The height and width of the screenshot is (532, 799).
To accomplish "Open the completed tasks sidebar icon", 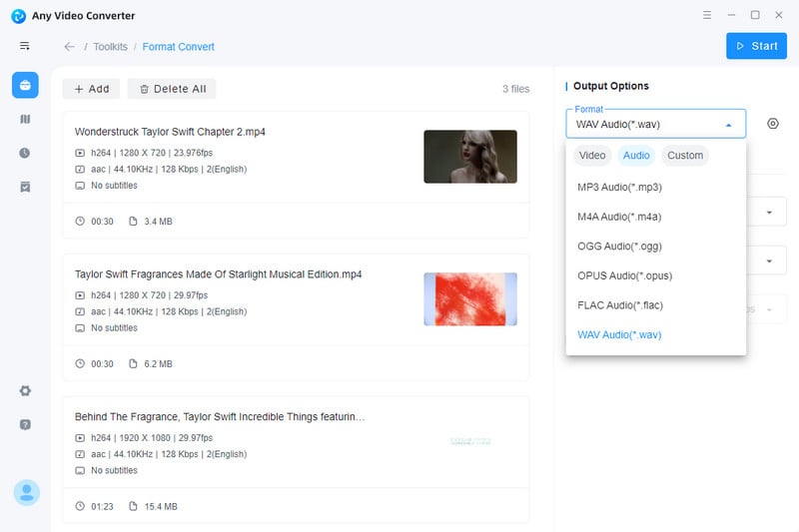I will 25,187.
